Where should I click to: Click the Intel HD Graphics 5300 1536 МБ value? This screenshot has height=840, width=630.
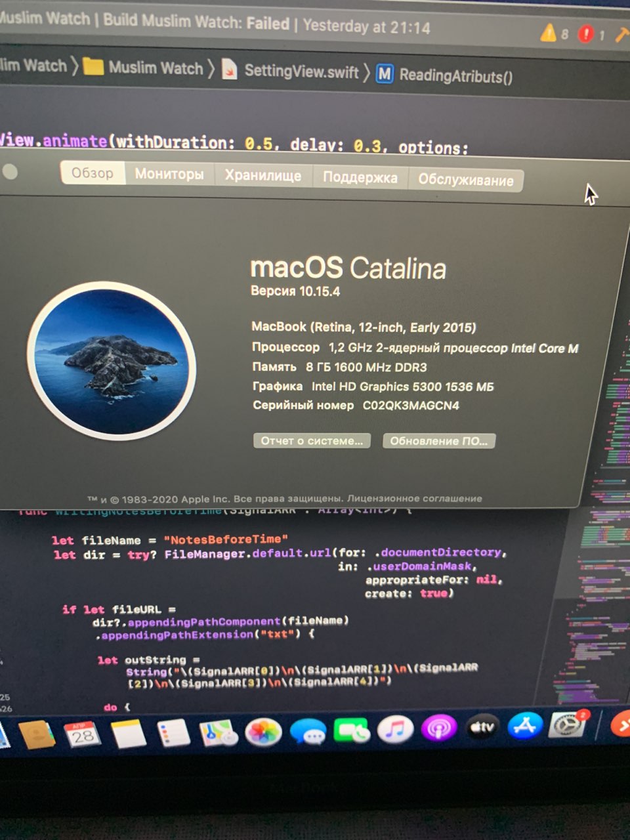point(402,387)
